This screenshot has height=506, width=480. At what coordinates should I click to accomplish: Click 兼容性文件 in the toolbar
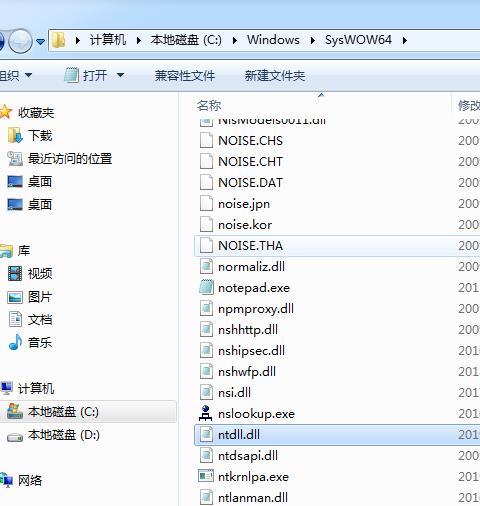[185, 76]
